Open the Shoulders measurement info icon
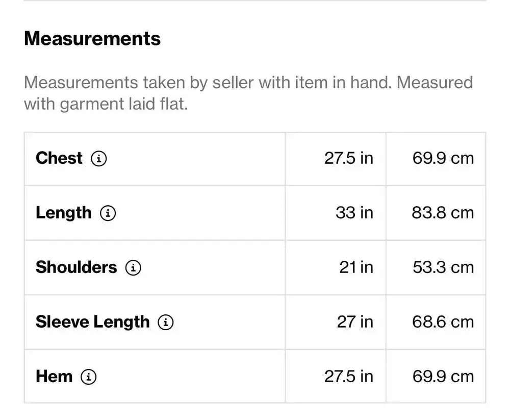 133,267
